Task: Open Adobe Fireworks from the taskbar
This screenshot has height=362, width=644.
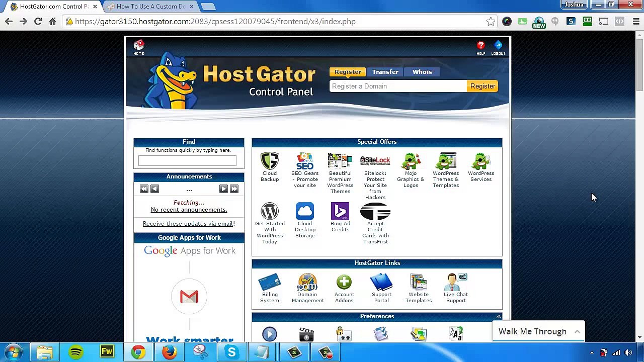Action: pyautogui.click(x=107, y=352)
